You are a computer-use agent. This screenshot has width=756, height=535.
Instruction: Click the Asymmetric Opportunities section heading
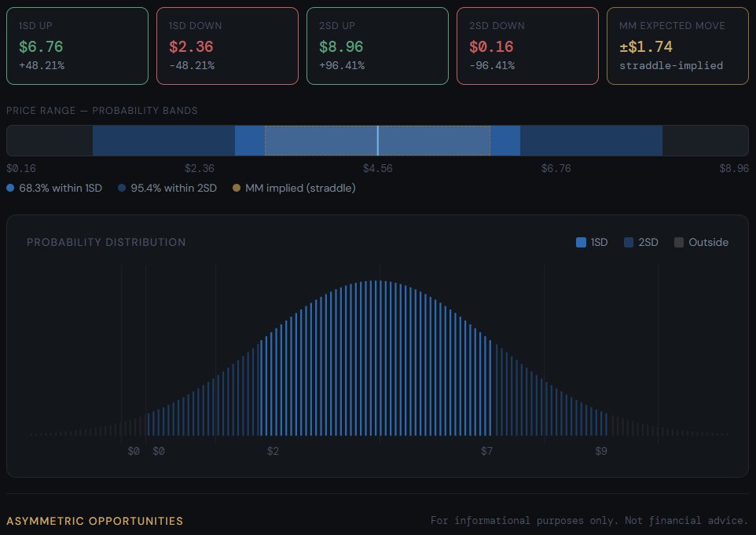[95, 521]
